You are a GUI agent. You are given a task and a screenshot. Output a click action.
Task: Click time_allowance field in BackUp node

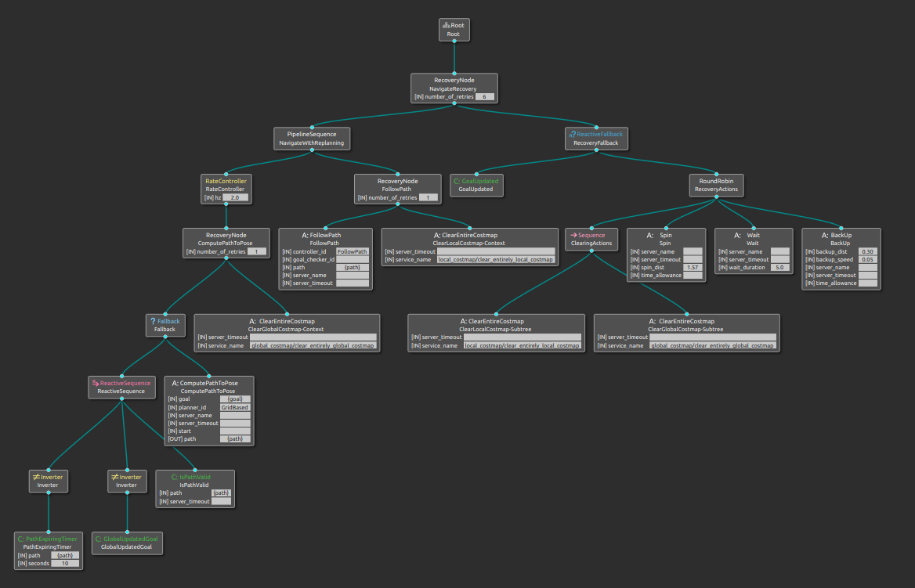[868, 283]
